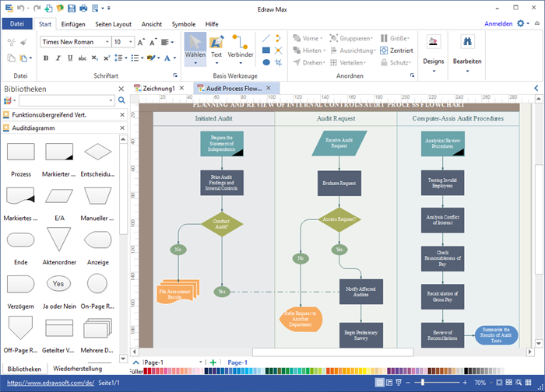Screen dimensions: 545x392
Task: Pick the ellipse shape tool
Action: 266,62
